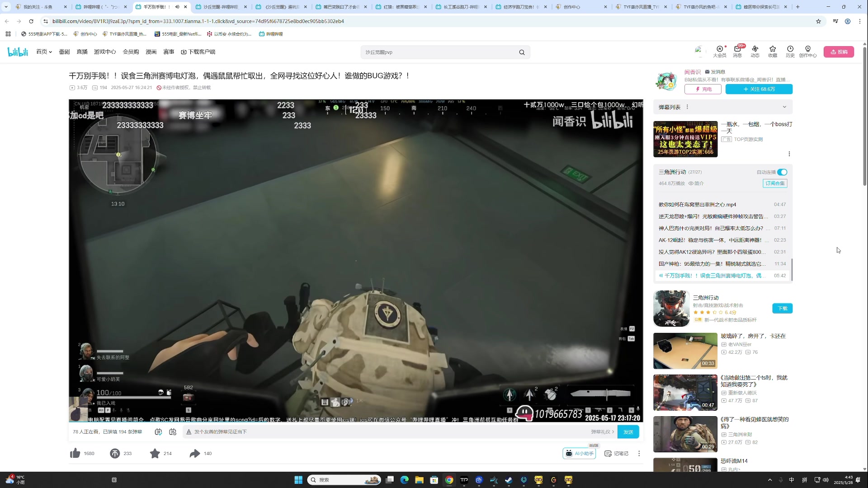Open 历史 watch history icon
868x488 pixels.
(x=790, y=52)
